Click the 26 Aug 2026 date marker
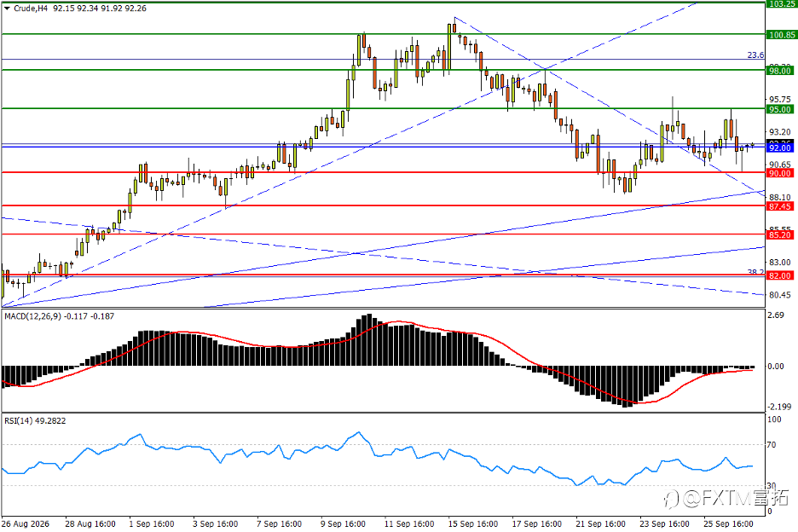This screenshot has width=798, height=532. click(26, 523)
